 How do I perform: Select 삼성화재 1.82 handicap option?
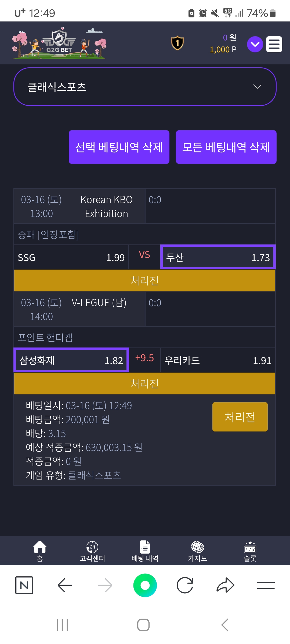click(71, 360)
